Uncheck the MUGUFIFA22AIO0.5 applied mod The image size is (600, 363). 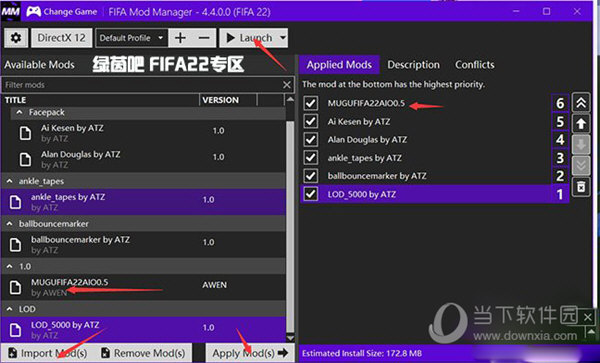pyautogui.click(x=310, y=103)
